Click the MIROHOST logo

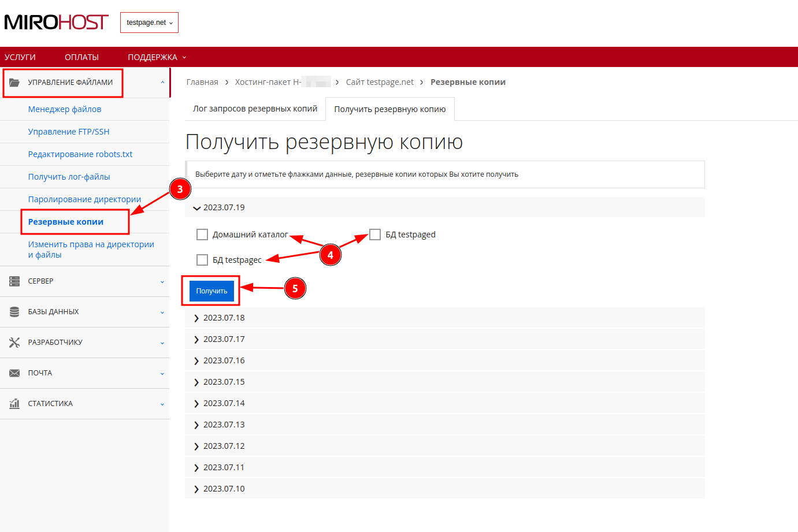[56, 23]
